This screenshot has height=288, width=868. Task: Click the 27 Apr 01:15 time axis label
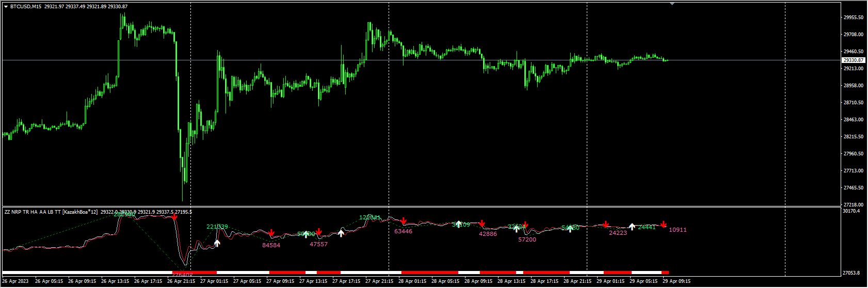point(214,281)
